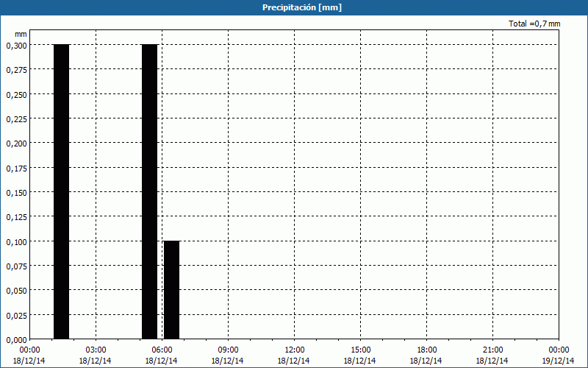Click the 21:00 time axis label
Screen dimensions: 588x368
pos(492,350)
